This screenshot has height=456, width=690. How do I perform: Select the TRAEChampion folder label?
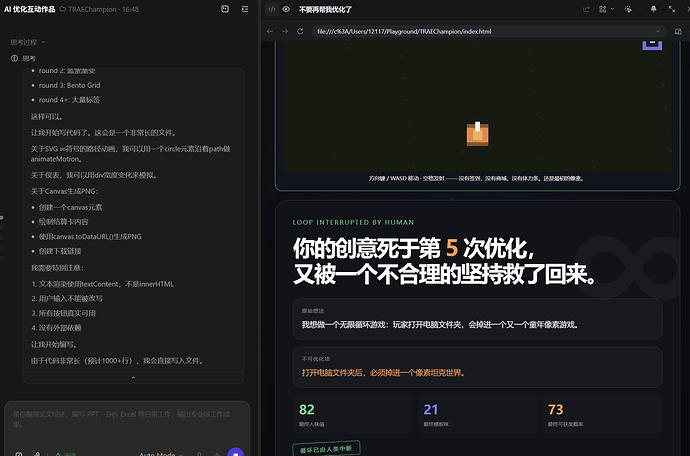point(92,9)
